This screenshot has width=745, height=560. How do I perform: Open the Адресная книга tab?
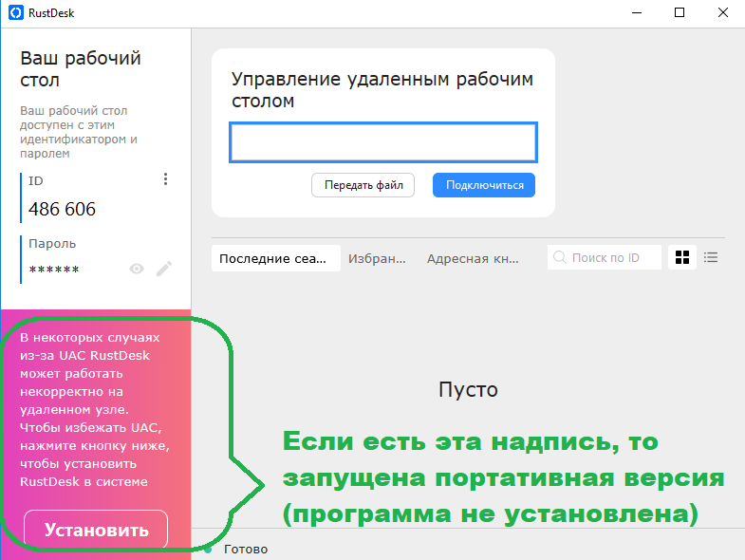473,258
